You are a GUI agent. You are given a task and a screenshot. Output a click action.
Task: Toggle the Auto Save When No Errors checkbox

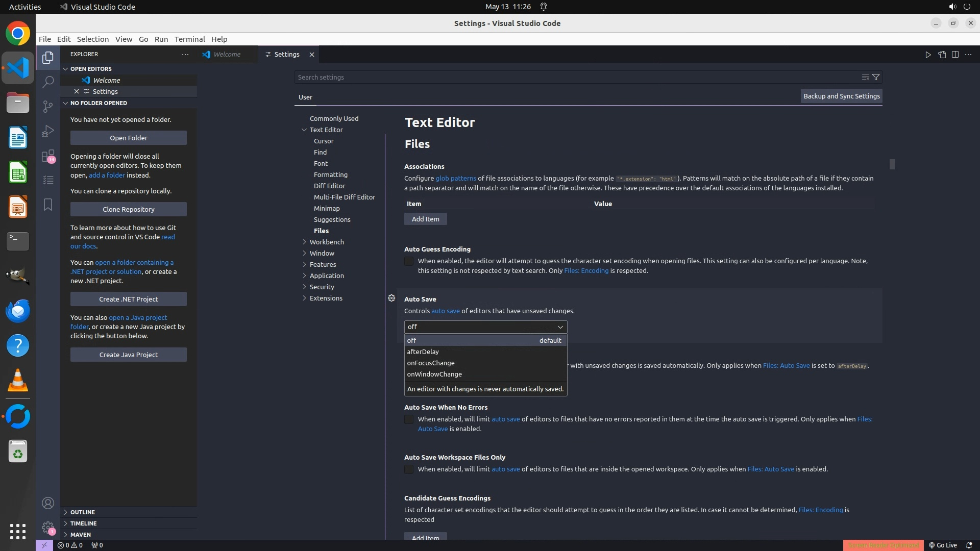coord(409,419)
